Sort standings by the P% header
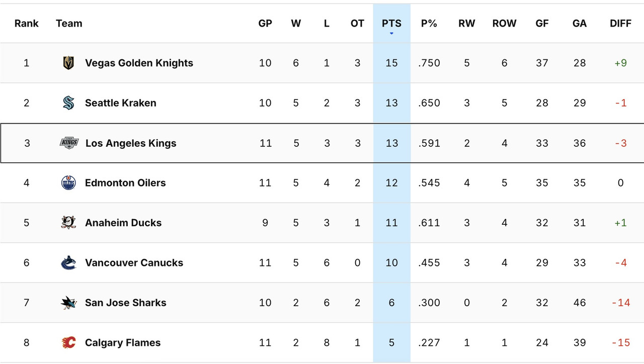This screenshot has width=644, height=364. point(429,23)
